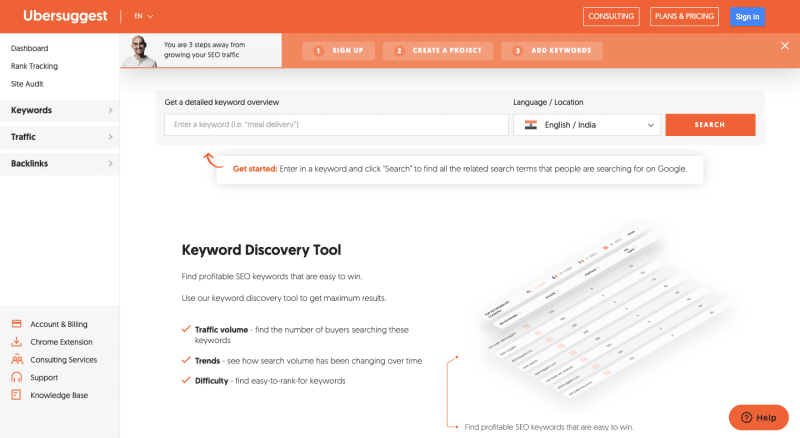Click step 2 Create a Project

point(438,51)
